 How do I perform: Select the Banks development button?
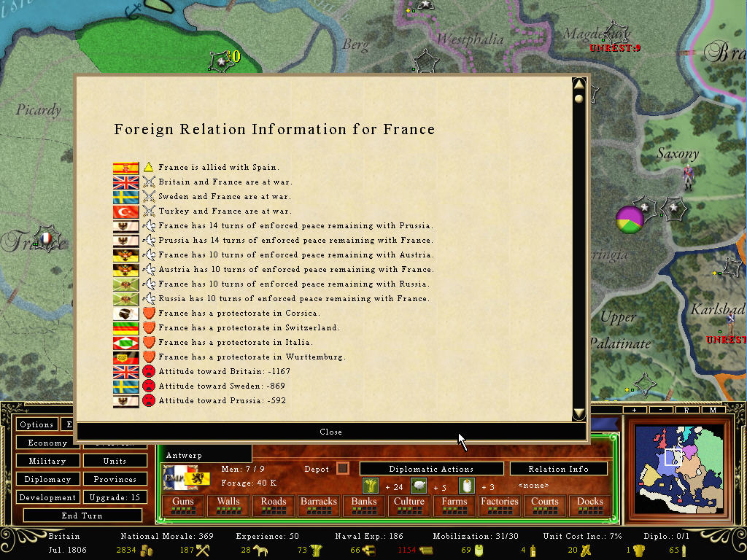point(364,505)
